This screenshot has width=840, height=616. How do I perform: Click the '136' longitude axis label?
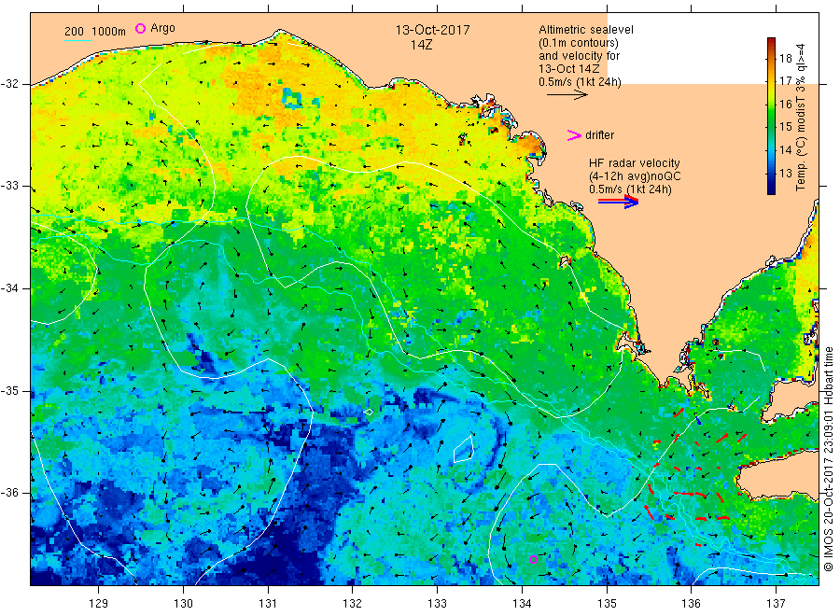[691, 604]
